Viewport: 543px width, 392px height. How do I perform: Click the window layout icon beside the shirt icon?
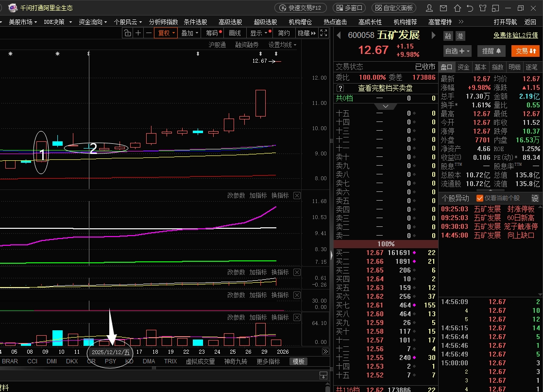pyautogui.click(x=495, y=8)
